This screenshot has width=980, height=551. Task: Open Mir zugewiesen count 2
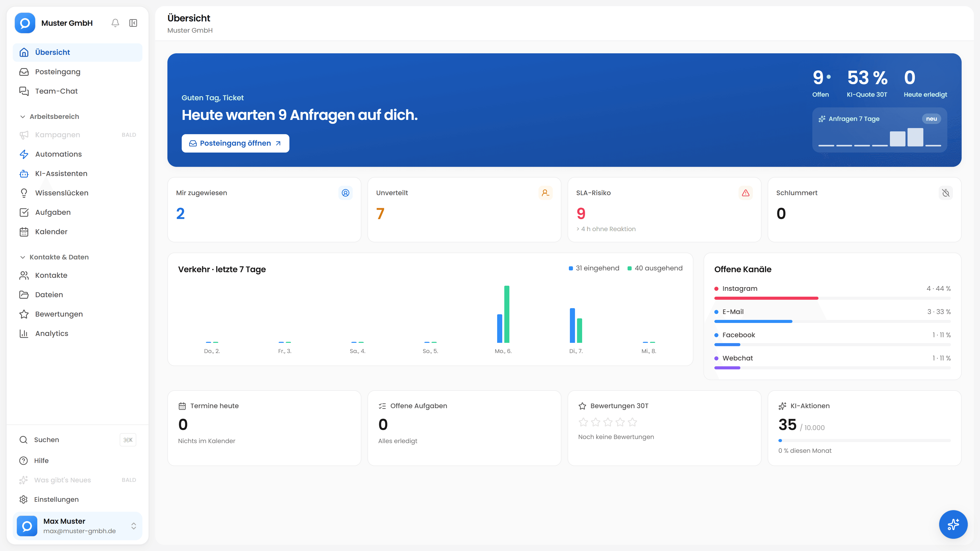point(180,213)
